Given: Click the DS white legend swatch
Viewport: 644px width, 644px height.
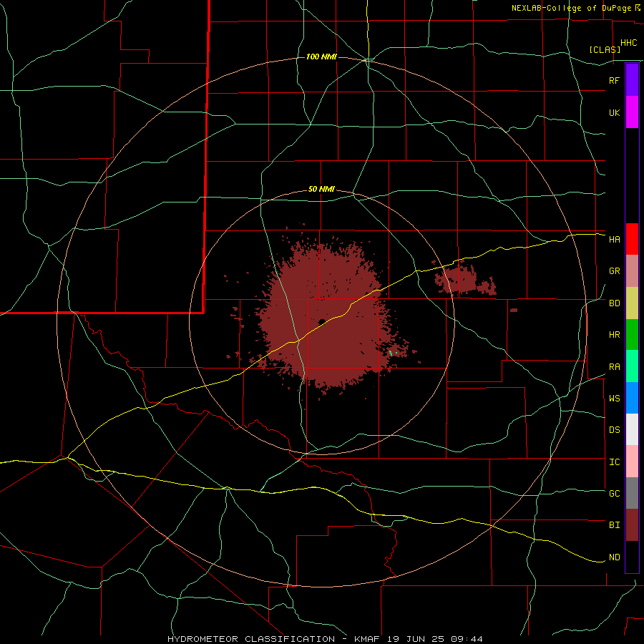Looking at the screenshot, I should [632, 429].
